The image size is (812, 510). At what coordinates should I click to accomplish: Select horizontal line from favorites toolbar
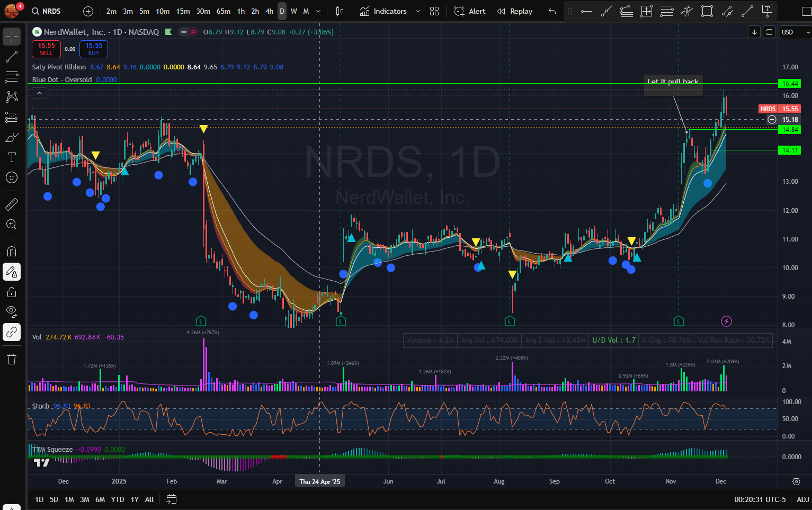pyautogui.click(x=586, y=11)
